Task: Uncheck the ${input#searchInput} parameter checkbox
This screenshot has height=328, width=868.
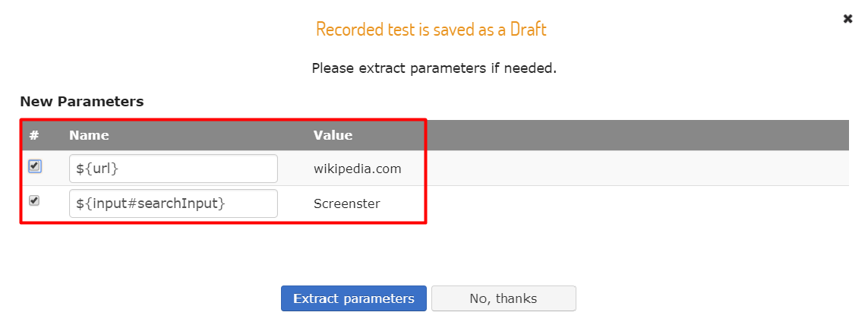Action: [x=34, y=200]
